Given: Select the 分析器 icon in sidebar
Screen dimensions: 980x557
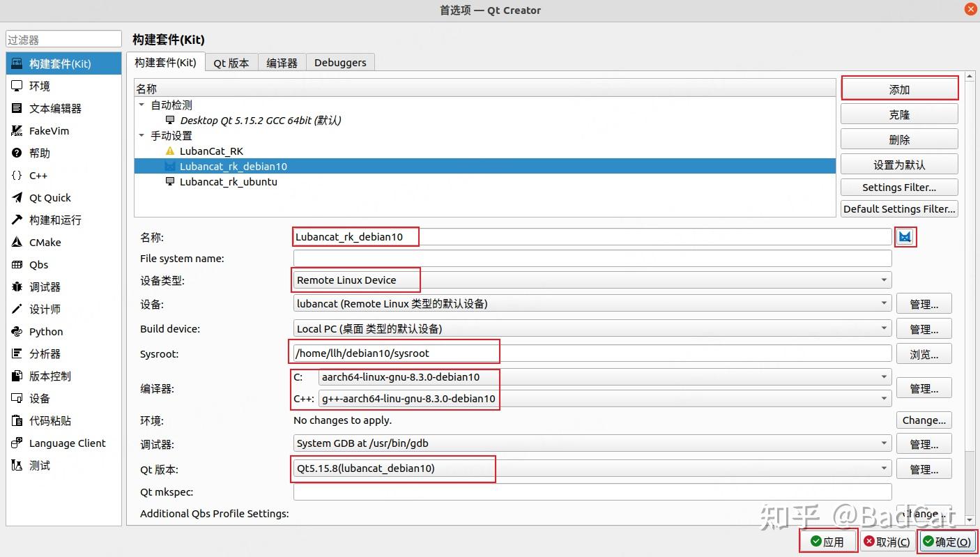Looking at the screenshot, I should 17,353.
